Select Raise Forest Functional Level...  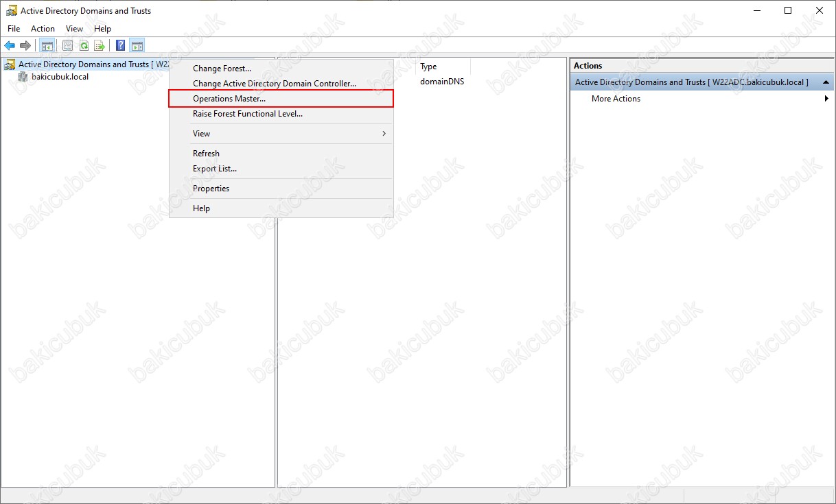coord(281,114)
